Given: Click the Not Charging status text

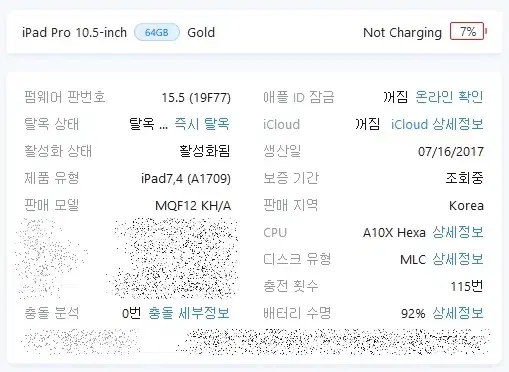Looking at the screenshot, I should [x=402, y=33].
